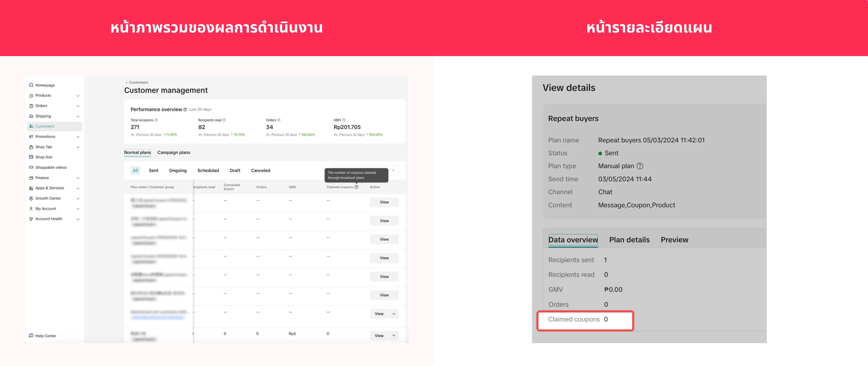The image size is (868, 366).
Task: Click the Growth Center icon
Action: (31, 198)
